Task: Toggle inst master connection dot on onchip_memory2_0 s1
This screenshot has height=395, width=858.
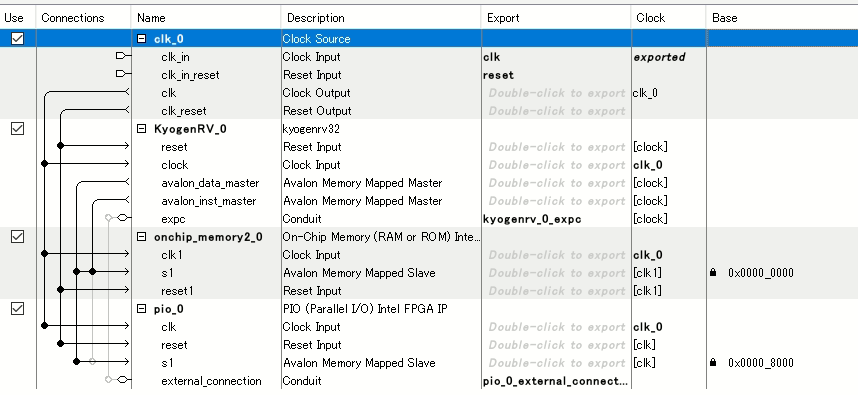Action: tap(92, 272)
